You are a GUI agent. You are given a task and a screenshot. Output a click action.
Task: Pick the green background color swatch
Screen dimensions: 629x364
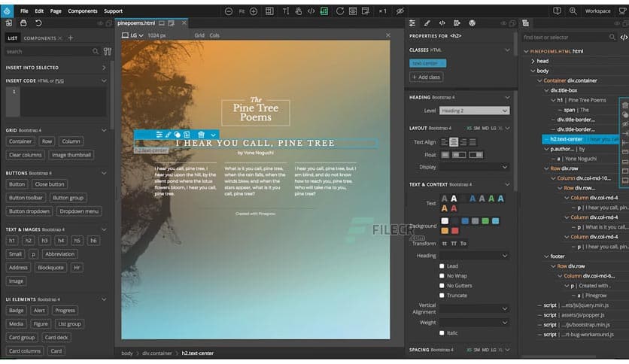[x=485, y=221]
